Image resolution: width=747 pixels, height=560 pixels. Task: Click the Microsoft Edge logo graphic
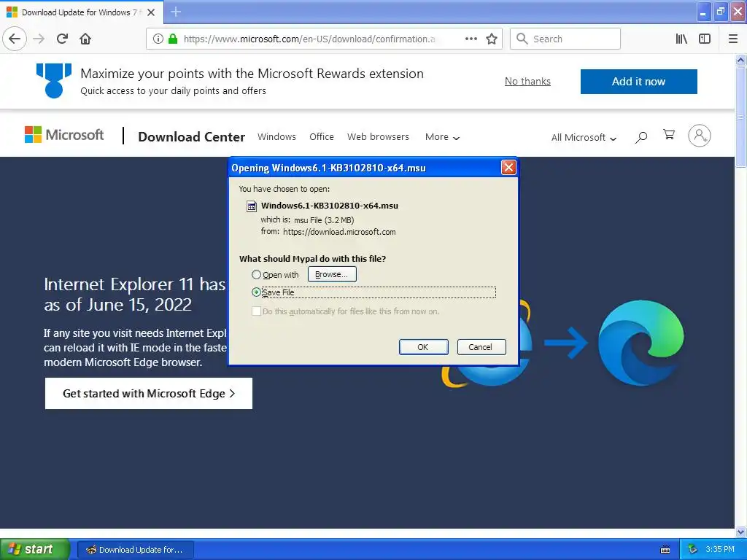(x=640, y=343)
